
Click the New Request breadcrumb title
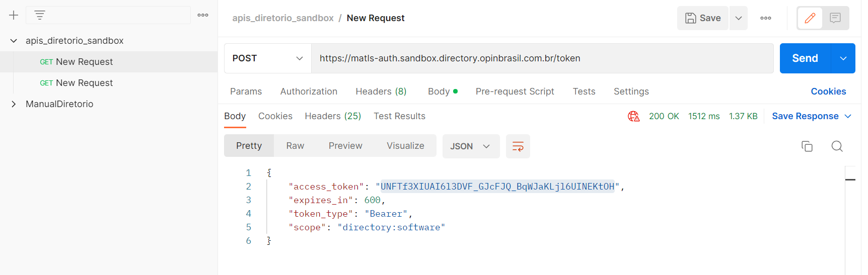[x=376, y=18]
